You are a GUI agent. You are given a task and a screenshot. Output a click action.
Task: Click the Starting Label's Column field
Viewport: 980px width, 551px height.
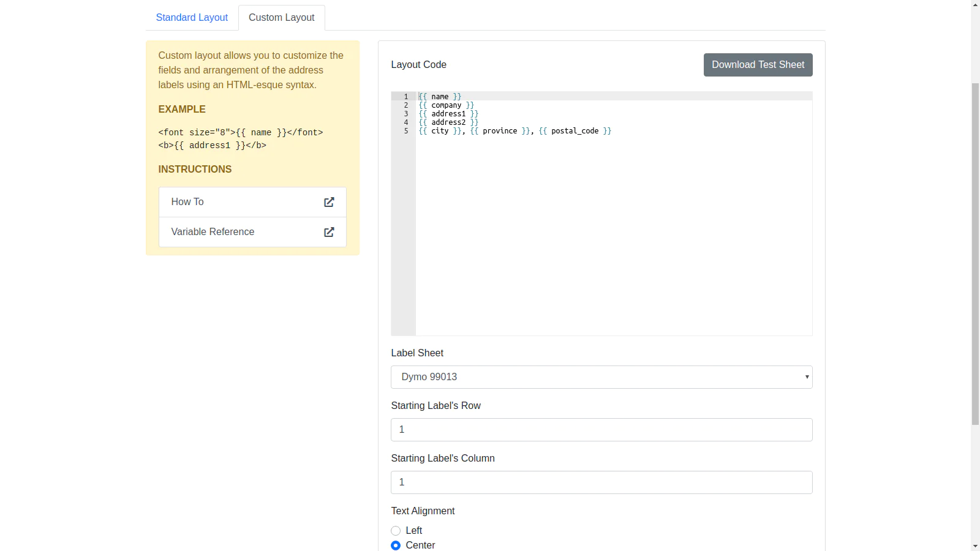(x=601, y=482)
